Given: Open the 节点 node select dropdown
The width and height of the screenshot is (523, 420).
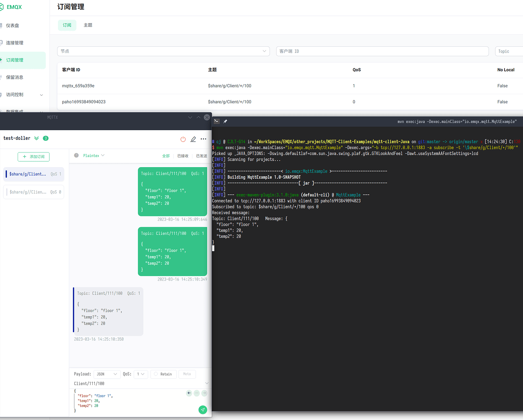Looking at the screenshot, I should point(163,51).
